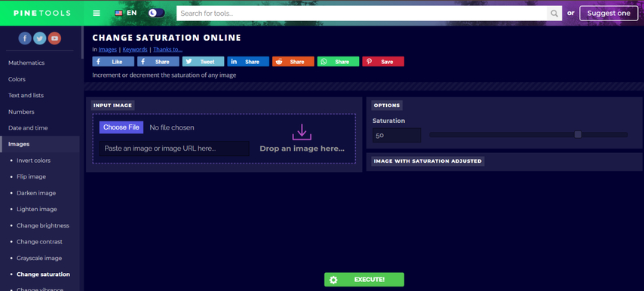This screenshot has width=644, height=291.
Task: Click the US flag language icon
Action: click(x=118, y=13)
